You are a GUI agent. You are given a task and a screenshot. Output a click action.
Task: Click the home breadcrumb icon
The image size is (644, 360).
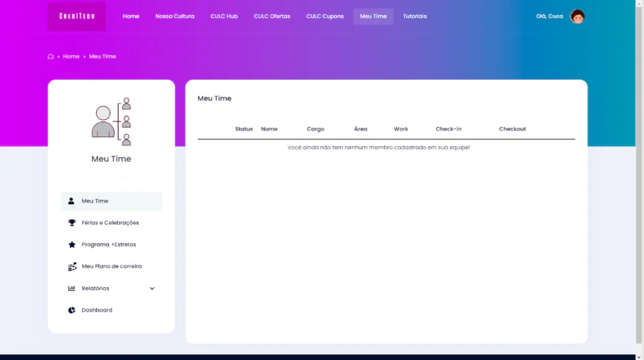click(x=51, y=57)
